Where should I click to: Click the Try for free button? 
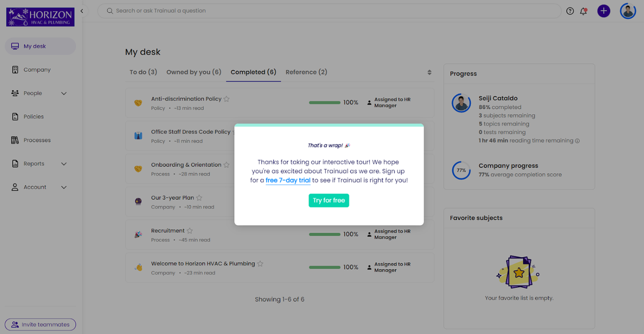point(329,201)
